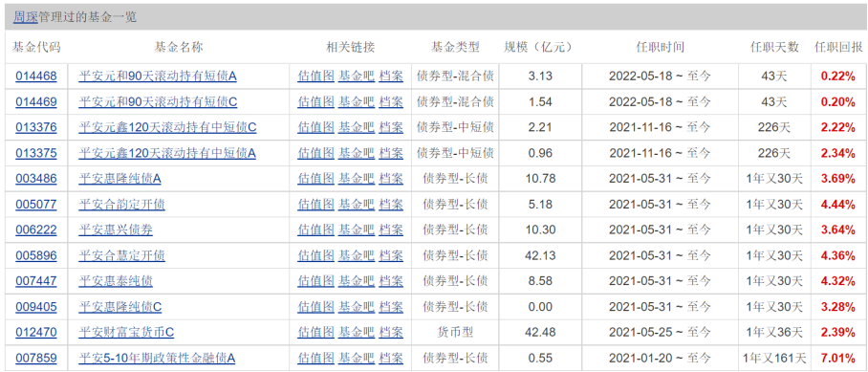
Task: Click the 基金名称 column header
Action: click(179, 48)
